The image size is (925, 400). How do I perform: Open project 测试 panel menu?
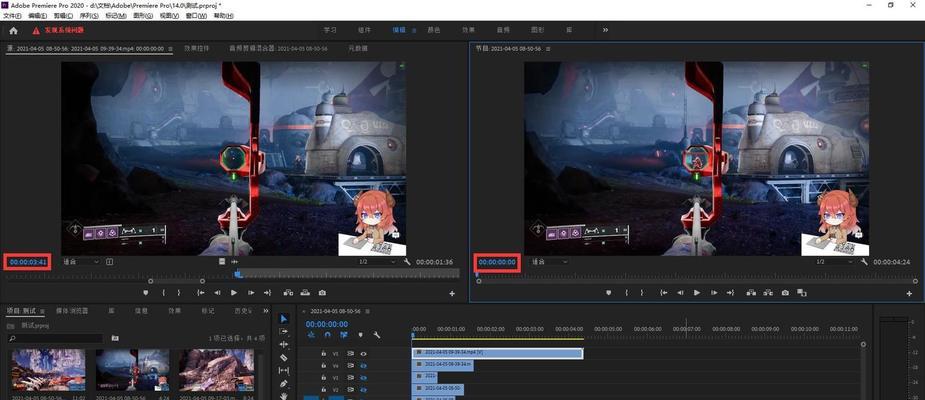(42, 311)
